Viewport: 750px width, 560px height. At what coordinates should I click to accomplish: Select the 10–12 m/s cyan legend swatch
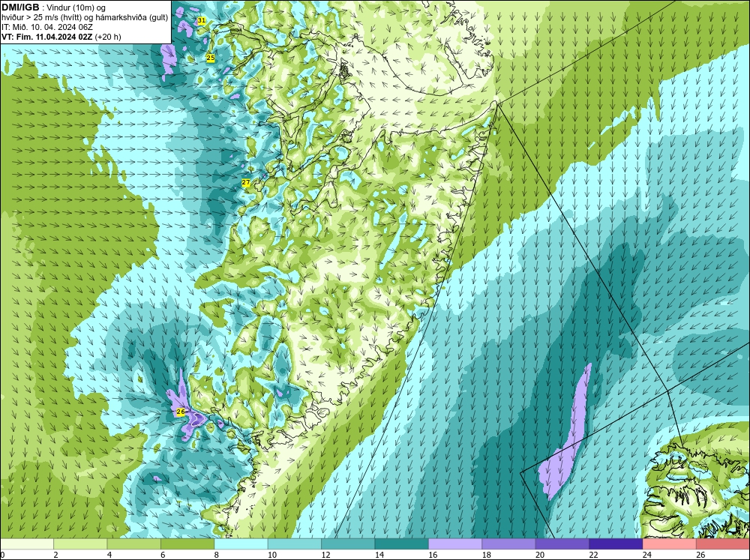(295, 544)
